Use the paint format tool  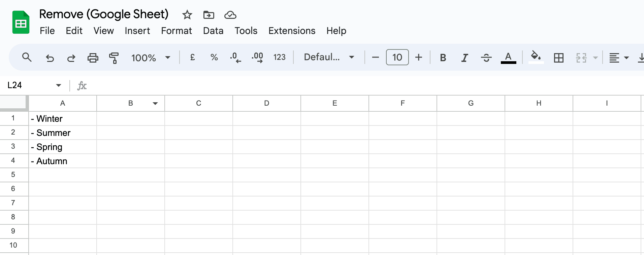[114, 57]
